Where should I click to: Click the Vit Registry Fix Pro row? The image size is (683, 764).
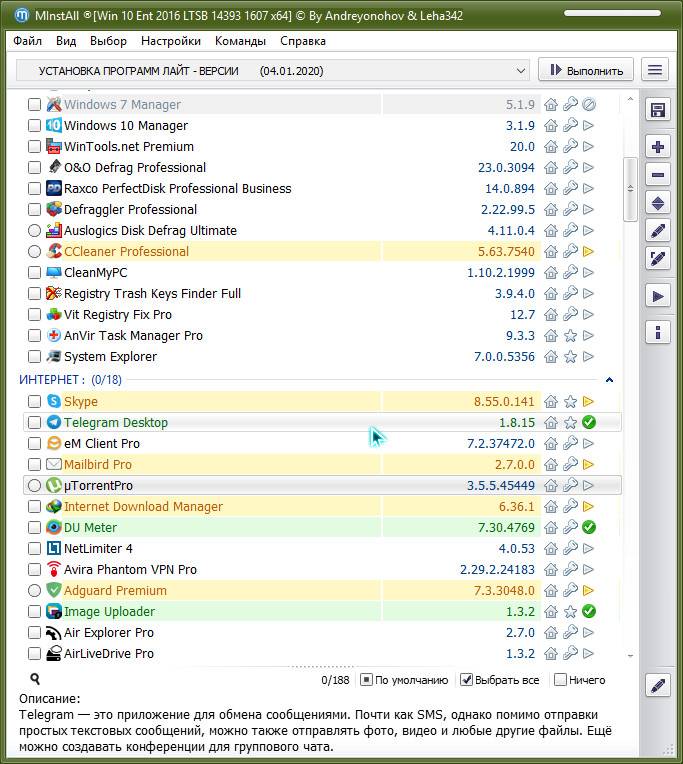[323, 315]
